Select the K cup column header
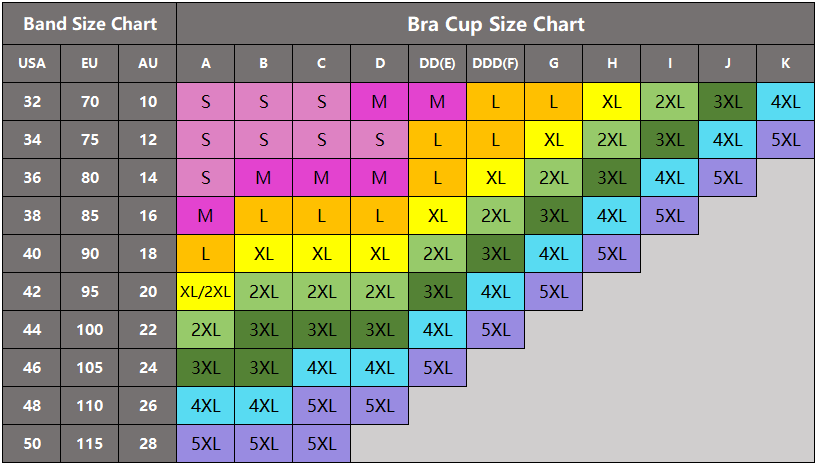 pos(785,64)
